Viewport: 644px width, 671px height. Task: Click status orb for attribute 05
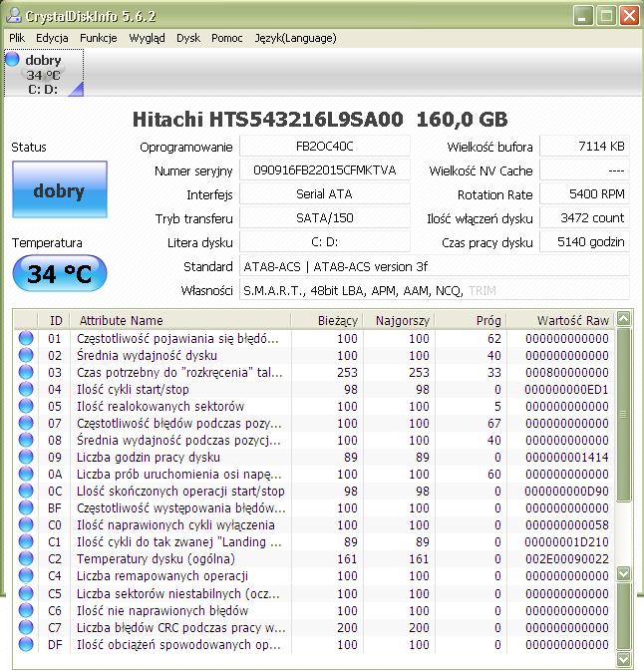[26, 406]
